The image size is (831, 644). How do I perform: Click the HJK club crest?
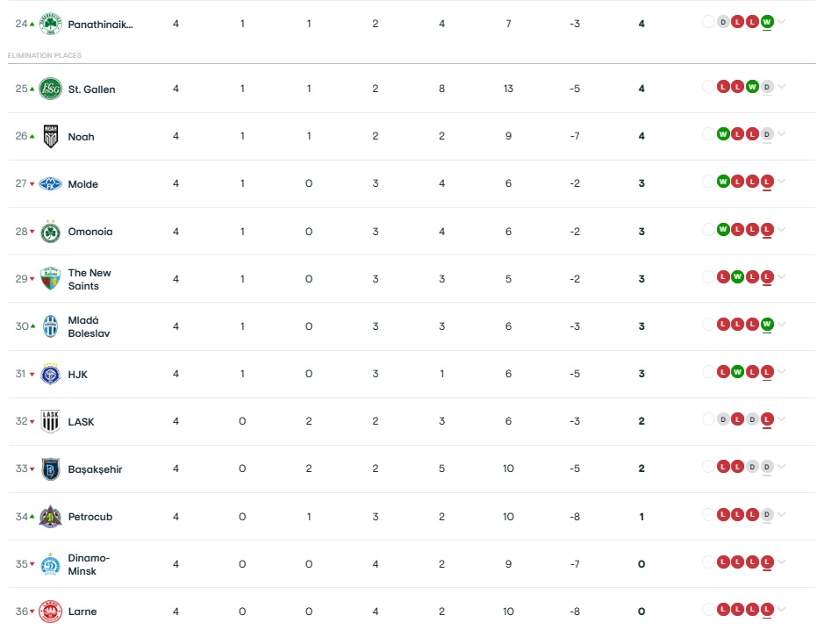point(51,375)
